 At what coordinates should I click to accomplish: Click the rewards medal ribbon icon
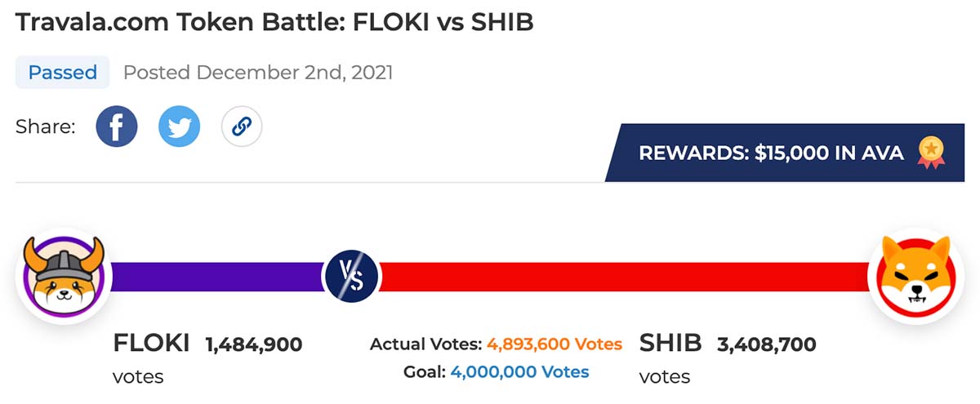pos(930,153)
